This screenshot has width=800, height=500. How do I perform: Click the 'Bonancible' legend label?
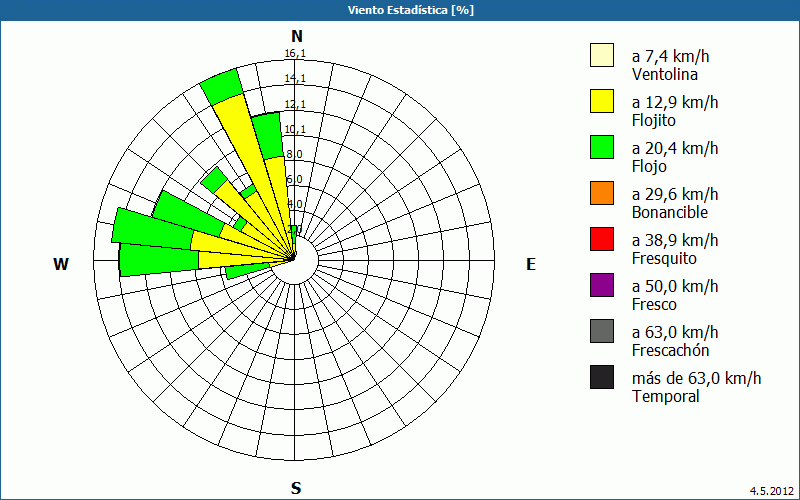[x=669, y=212]
